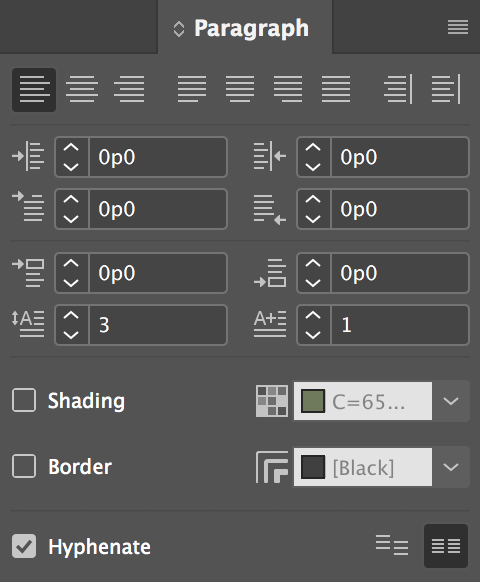Open the Paragraph panel flyout menu
The height and width of the screenshot is (582, 480).
(x=458, y=27)
